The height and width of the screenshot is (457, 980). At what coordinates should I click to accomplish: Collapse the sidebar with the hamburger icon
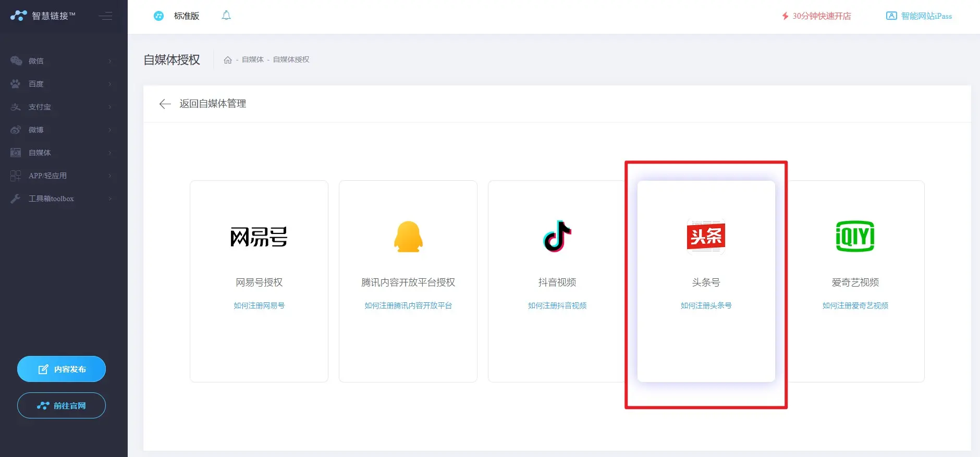click(x=105, y=16)
